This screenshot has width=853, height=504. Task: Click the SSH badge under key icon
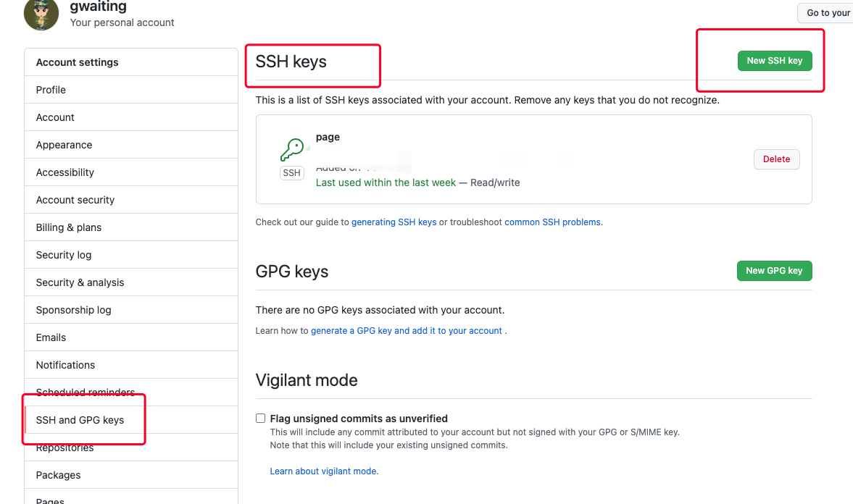[x=291, y=173]
